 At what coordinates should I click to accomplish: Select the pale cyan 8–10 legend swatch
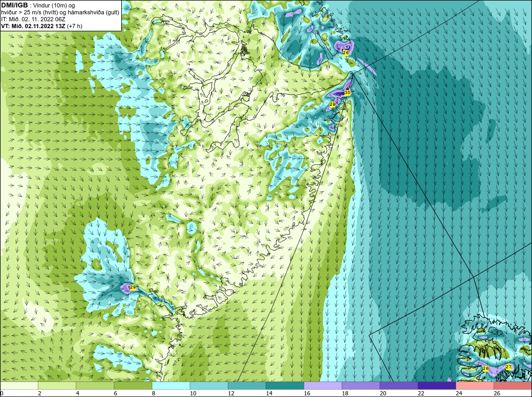pos(171,385)
